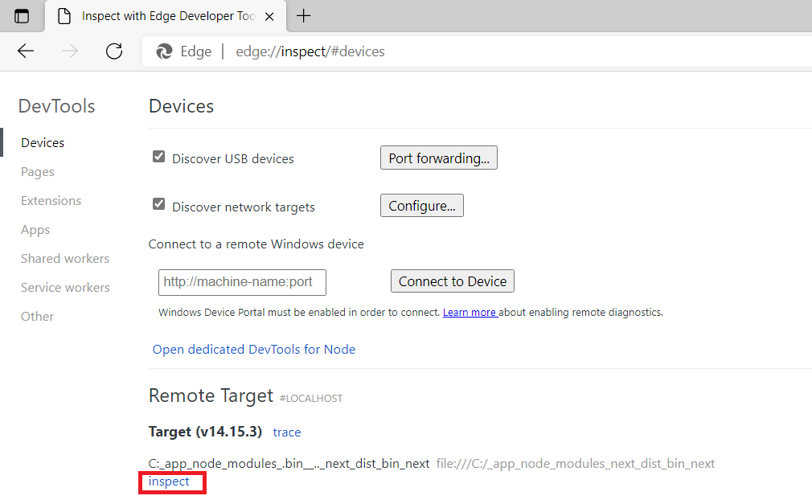Click the file:///C:/_app_node_modules path text
The image size is (812, 504).
coord(576,464)
